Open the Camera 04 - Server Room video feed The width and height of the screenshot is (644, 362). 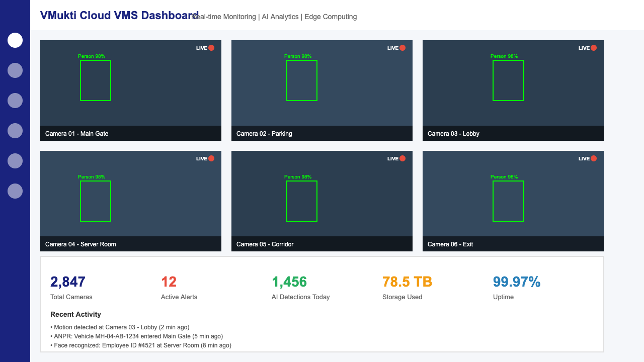[131, 201]
